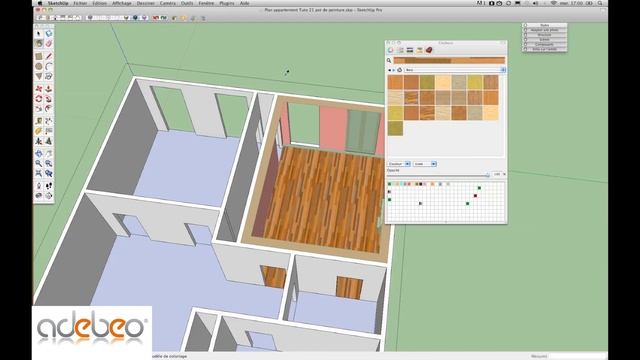
Task: Expand the Structure collapsed panel
Action: point(545,35)
